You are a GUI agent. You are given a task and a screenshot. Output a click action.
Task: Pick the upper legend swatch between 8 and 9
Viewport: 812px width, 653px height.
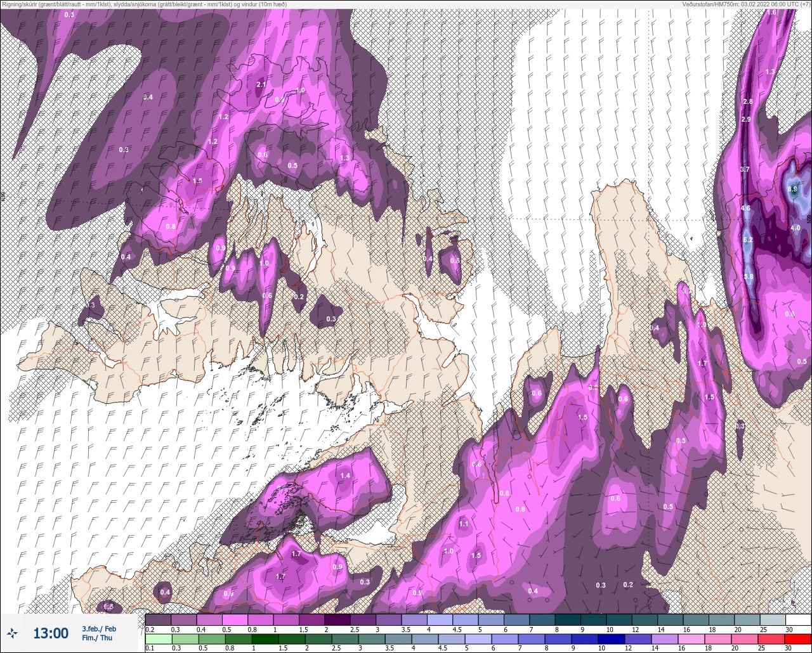(568, 619)
